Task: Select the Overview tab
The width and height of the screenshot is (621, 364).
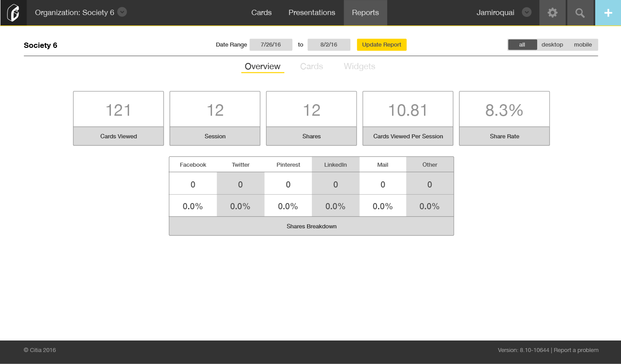Action: 263,67
